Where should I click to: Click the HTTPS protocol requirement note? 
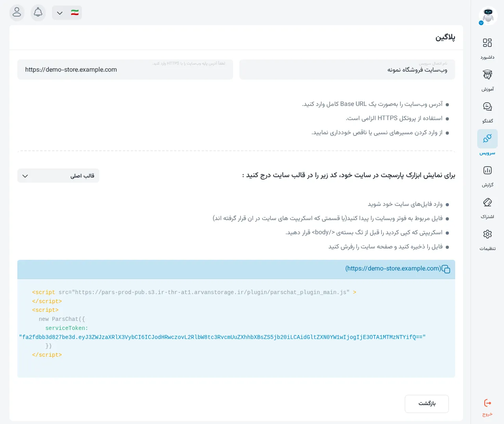click(394, 118)
